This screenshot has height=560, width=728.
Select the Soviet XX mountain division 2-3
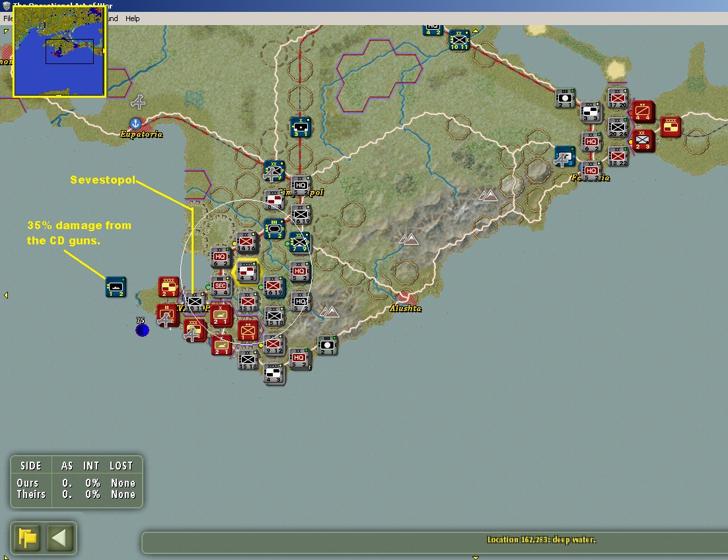click(x=643, y=141)
